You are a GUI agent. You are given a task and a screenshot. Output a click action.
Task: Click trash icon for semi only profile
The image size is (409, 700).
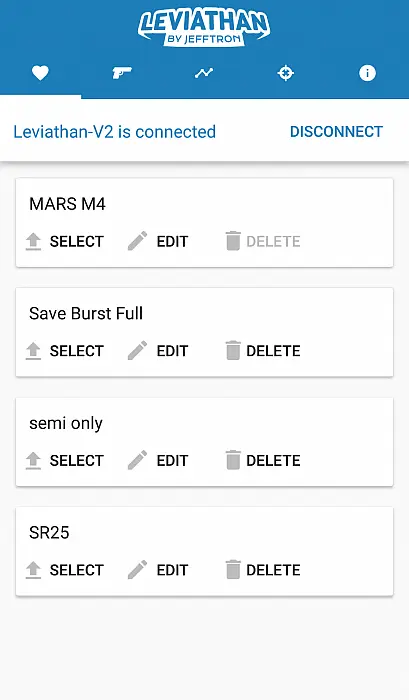[233, 460]
